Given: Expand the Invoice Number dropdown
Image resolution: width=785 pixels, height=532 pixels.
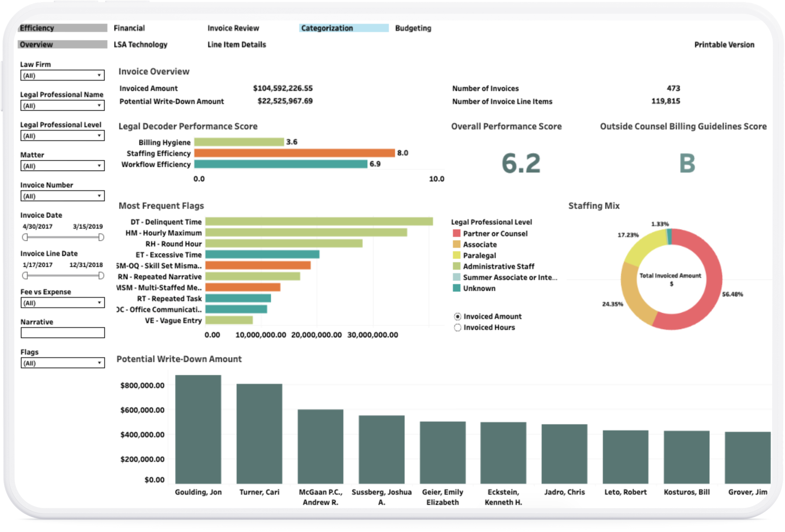Looking at the screenshot, I should (62, 196).
